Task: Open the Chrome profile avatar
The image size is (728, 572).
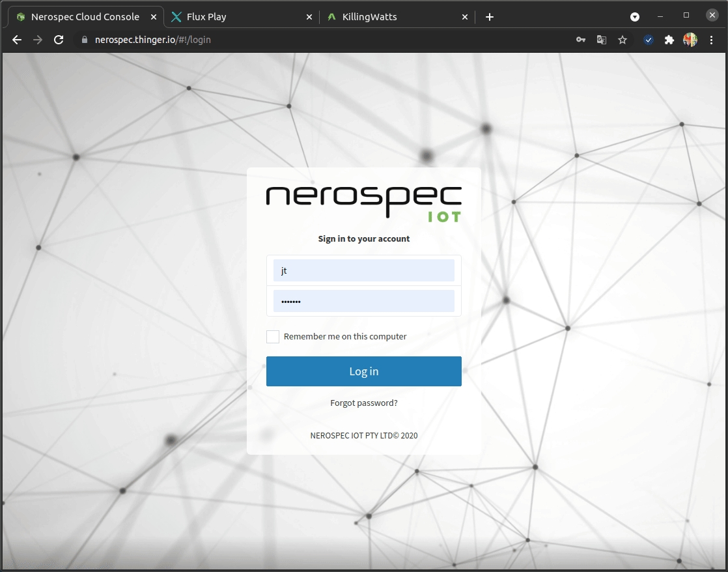Action: point(690,40)
